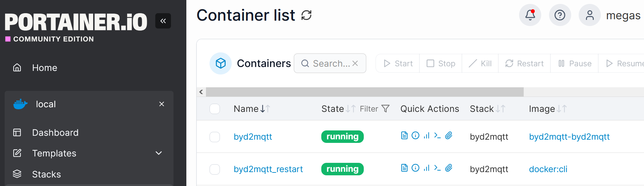
Task: Click the horizontal table scrollbar
Action: pos(364,92)
